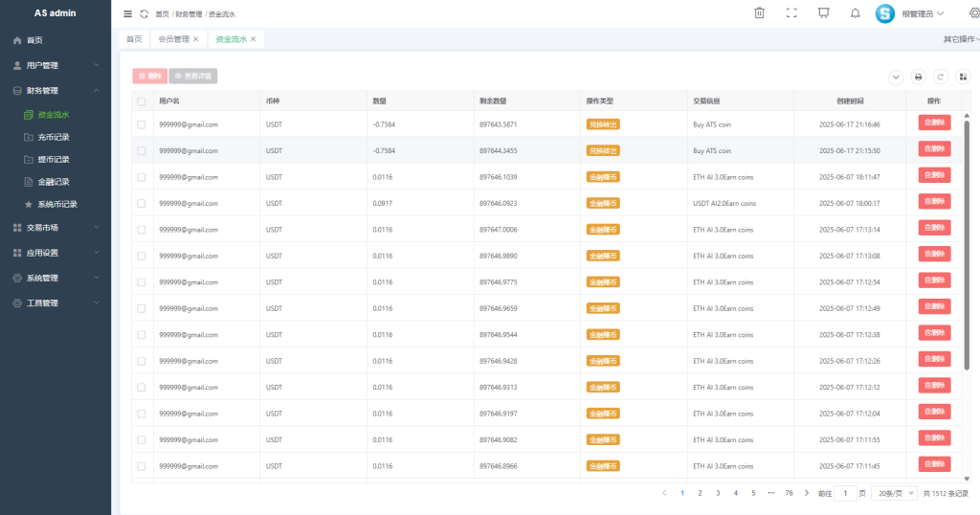Open the 20条/页 page size dropdown

click(x=895, y=493)
